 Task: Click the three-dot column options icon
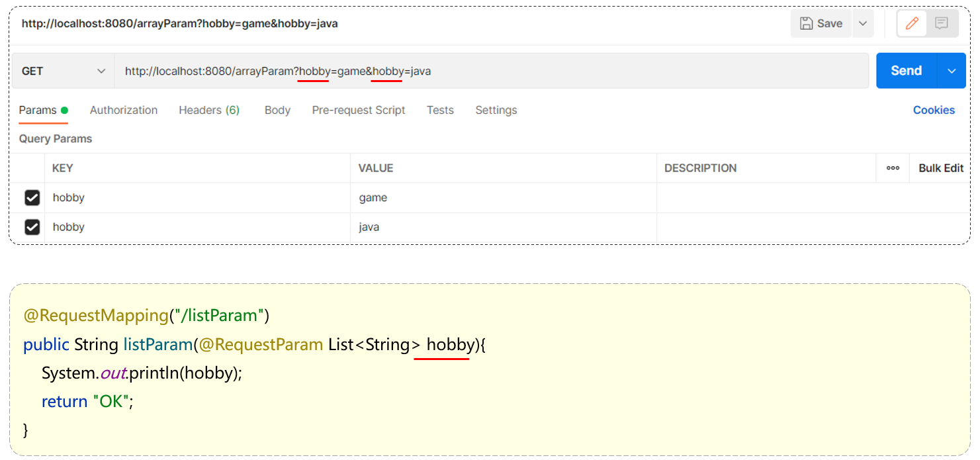(893, 168)
